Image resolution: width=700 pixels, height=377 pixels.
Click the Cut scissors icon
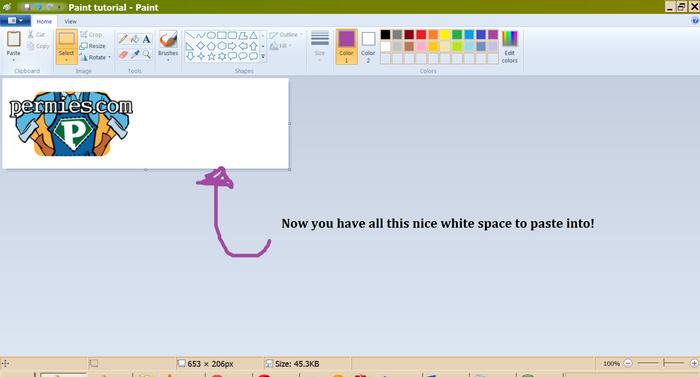30,34
